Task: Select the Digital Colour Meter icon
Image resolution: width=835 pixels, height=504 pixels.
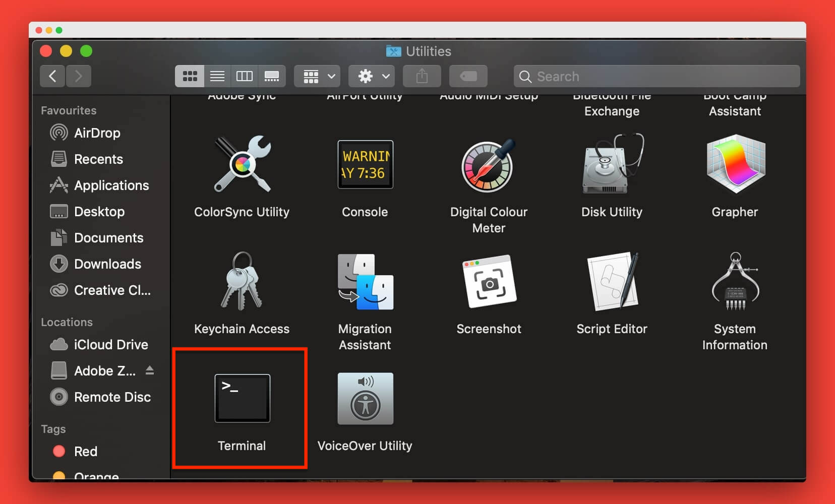Action: coord(489,165)
